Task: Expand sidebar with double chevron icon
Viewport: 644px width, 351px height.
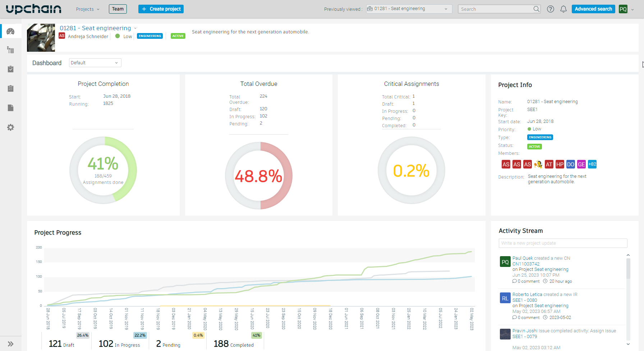Action: (x=10, y=344)
